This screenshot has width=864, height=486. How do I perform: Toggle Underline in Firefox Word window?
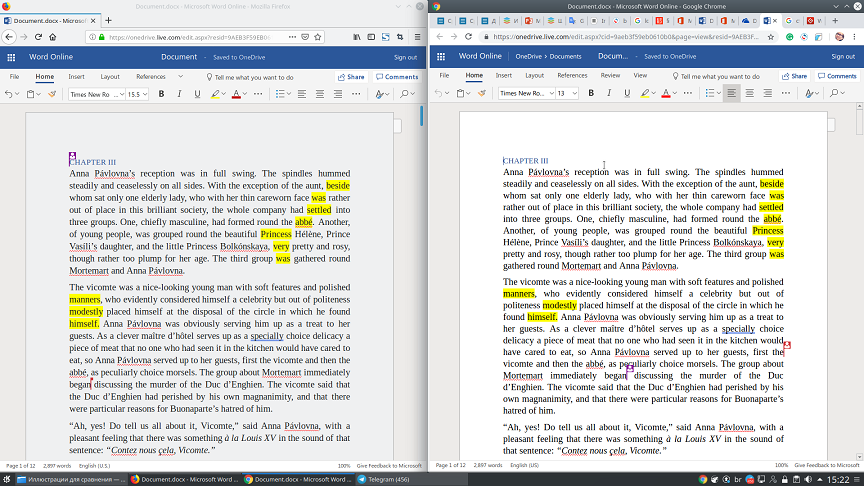(x=197, y=94)
